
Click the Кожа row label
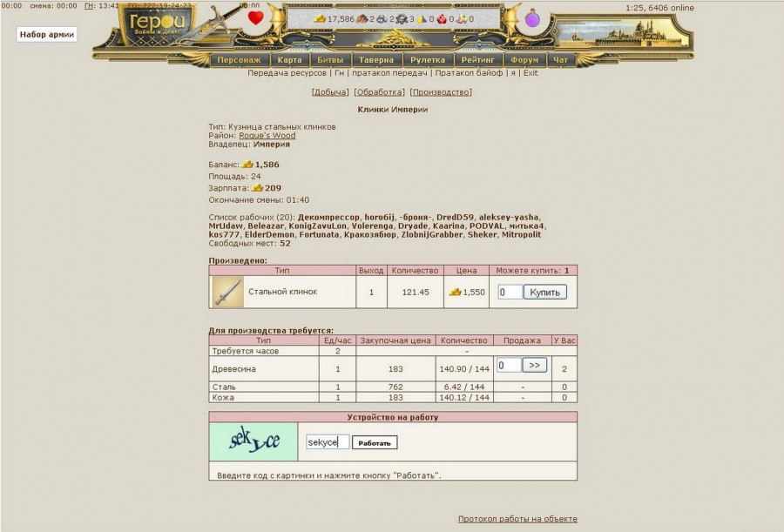(x=223, y=398)
